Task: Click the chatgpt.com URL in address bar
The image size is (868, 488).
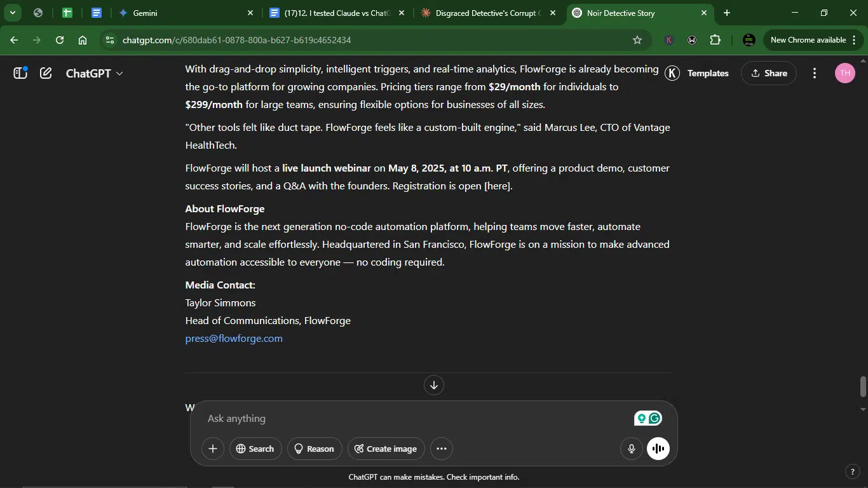Action: point(236,40)
